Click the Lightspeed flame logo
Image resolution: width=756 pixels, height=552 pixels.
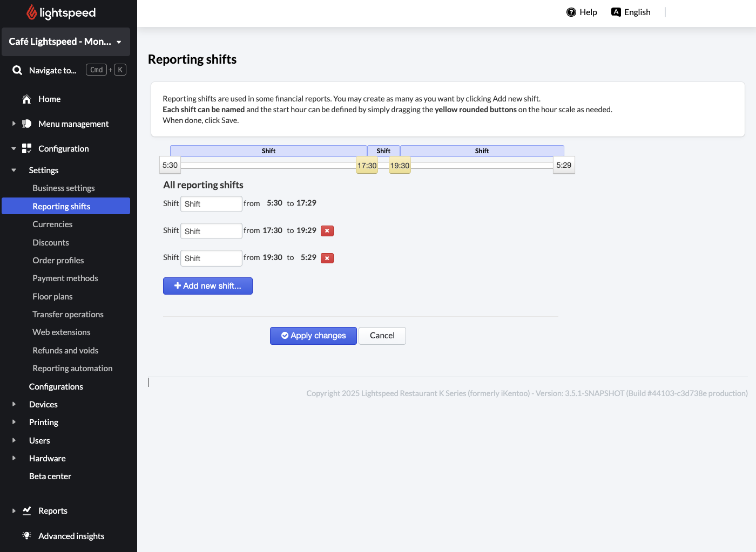[32, 12]
